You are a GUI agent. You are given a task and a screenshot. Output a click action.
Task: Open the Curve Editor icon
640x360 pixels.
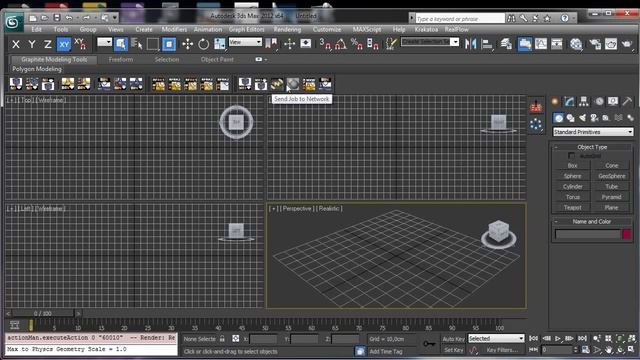pos(541,44)
